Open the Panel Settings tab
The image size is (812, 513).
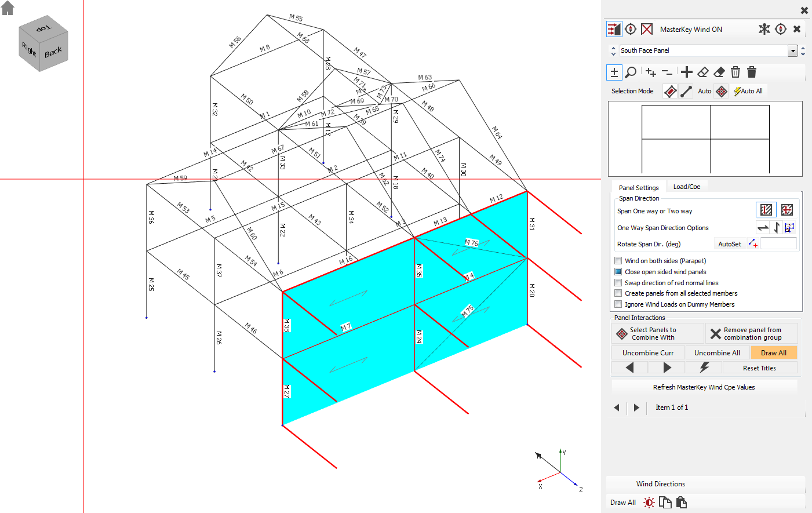[639, 188]
